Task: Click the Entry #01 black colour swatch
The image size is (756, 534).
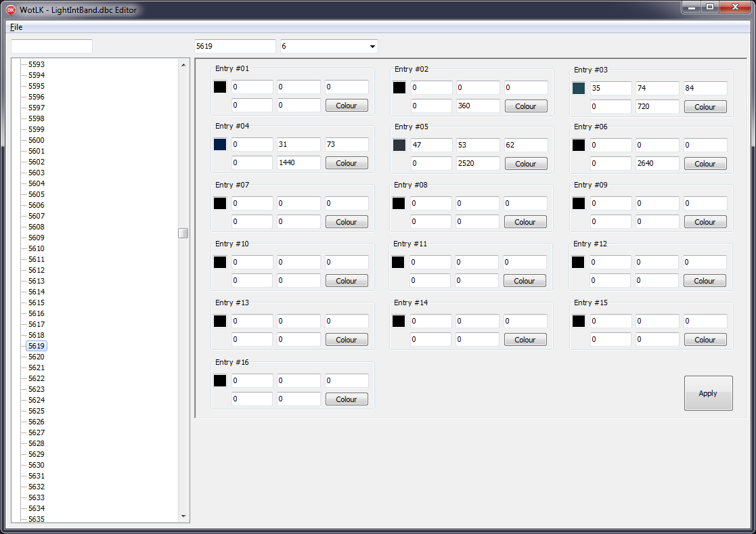Action: (220, 87)
